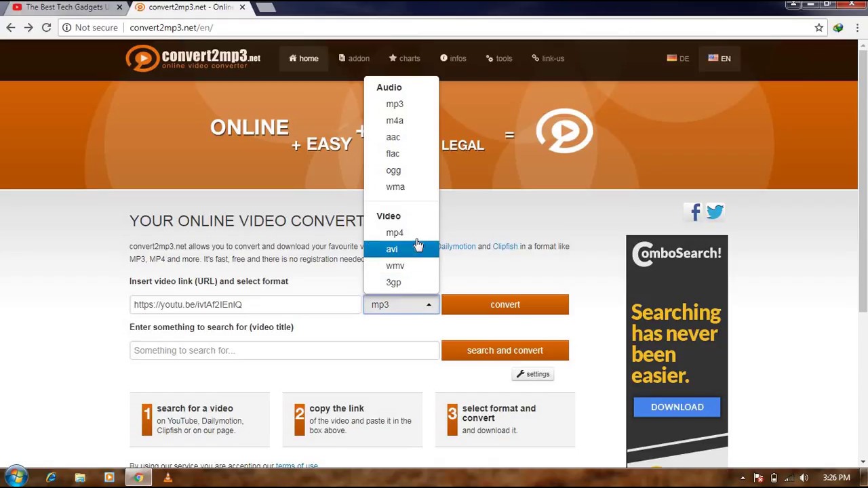
Task: Open VLC media player from the taskbar
Action: (x=167, y=478)
